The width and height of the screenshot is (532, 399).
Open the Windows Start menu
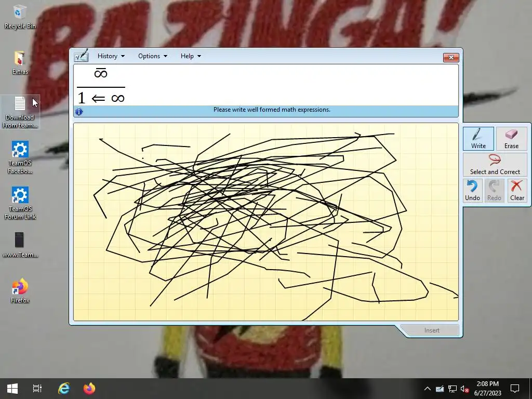[x=12, y=389]
